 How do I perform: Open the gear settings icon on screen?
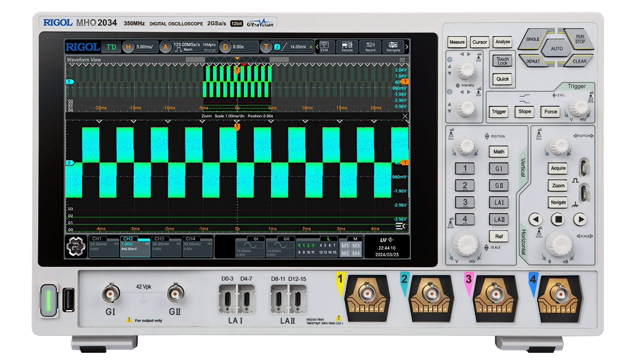pos(76,246)
